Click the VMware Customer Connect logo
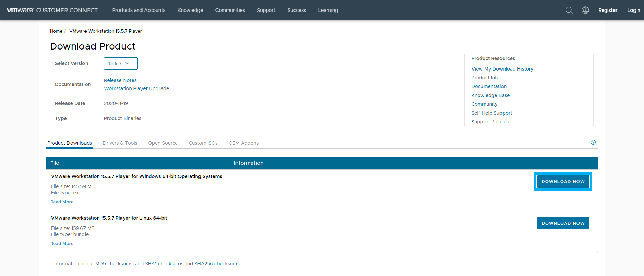This screenshot has width=644, height=276. click(52, 10)
